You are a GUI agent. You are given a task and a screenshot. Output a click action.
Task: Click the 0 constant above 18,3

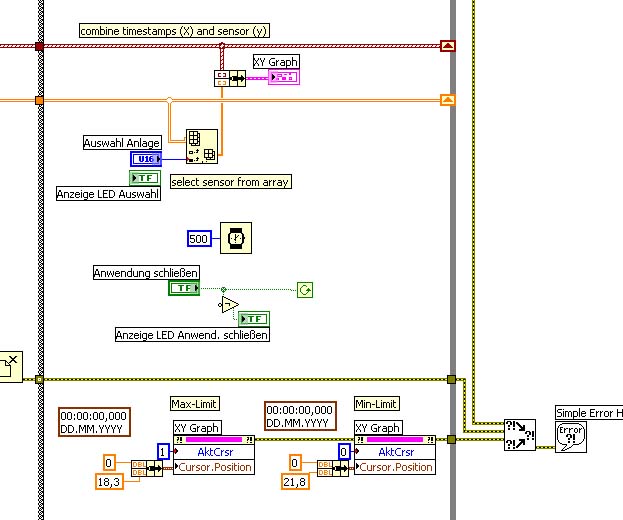point(109,462)
